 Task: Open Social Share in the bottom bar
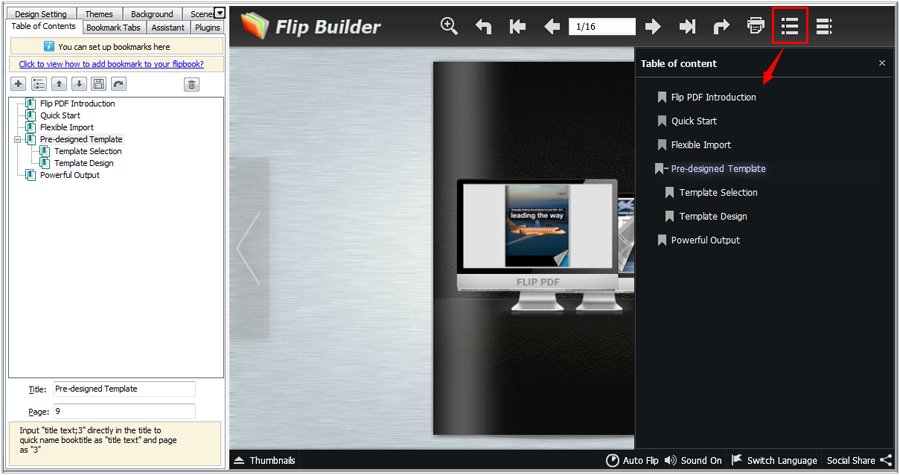[859, 460]
